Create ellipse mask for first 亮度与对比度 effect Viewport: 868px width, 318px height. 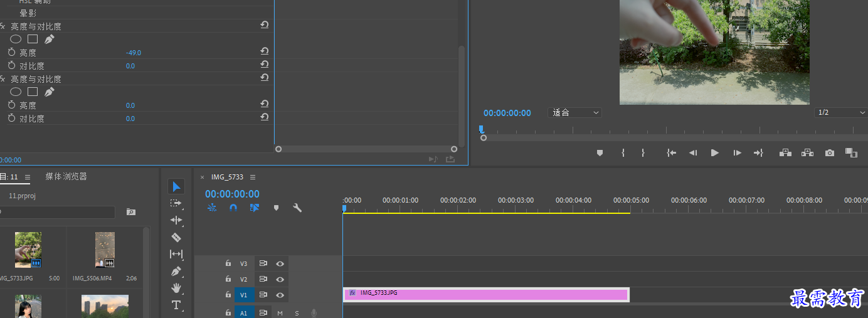(x=16, y=39)
